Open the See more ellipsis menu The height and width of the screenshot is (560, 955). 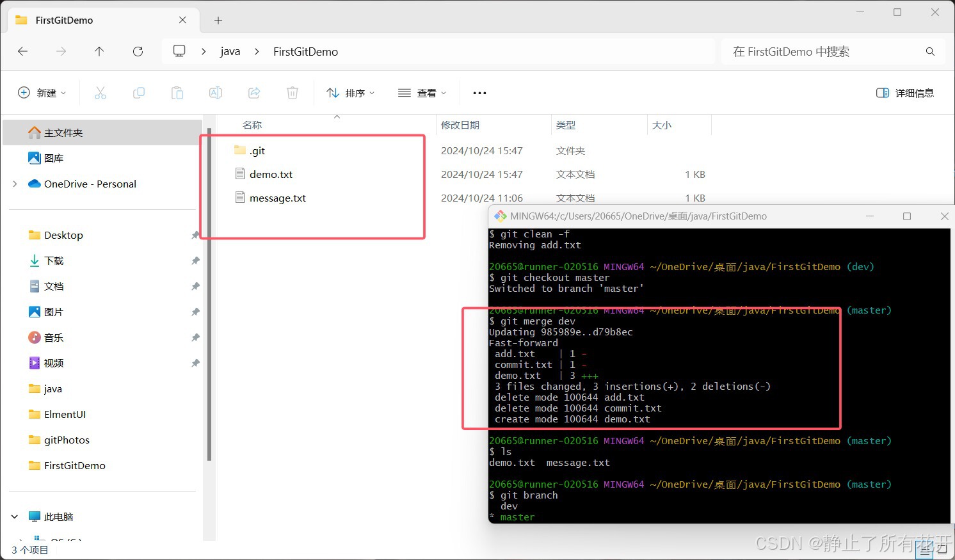[479, 93]
